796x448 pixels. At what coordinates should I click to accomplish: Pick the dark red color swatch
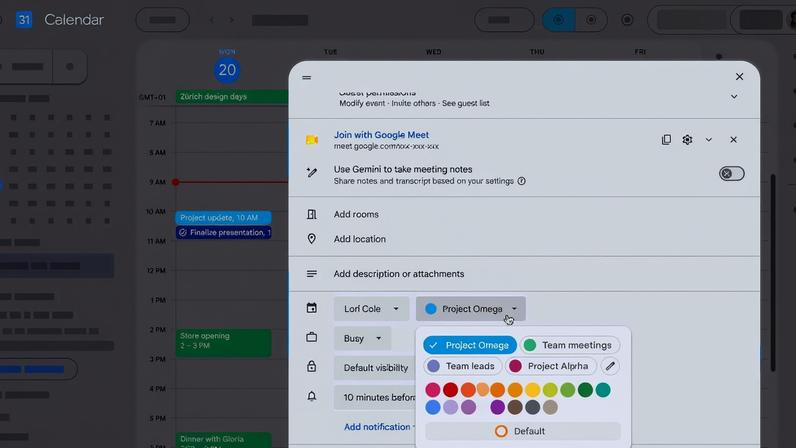pos(450,390)
